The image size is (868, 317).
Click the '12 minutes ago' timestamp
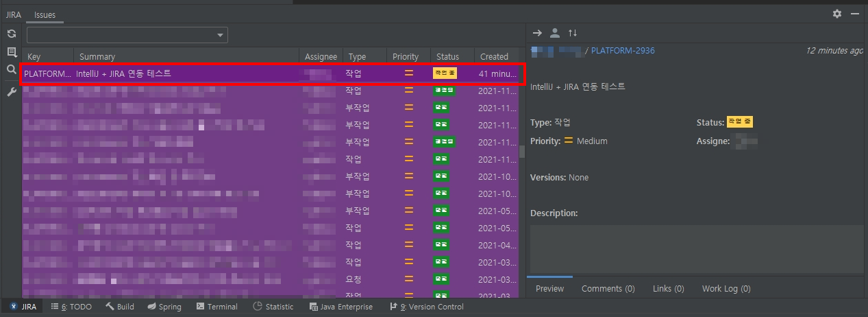tap(834, 51)
